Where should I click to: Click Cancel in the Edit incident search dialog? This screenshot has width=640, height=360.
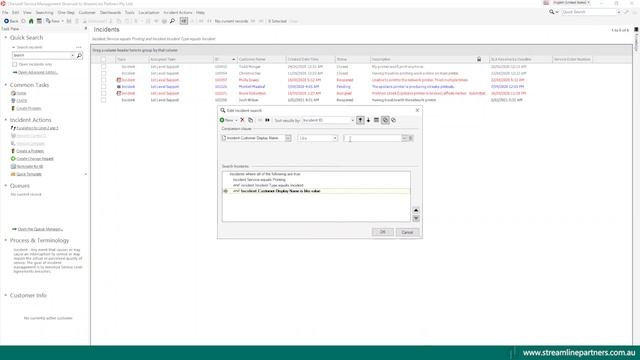[407, 232]
